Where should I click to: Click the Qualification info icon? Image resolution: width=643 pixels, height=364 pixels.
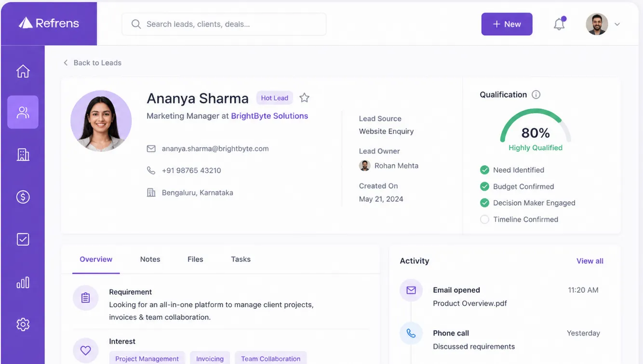[x=536, y=94]
